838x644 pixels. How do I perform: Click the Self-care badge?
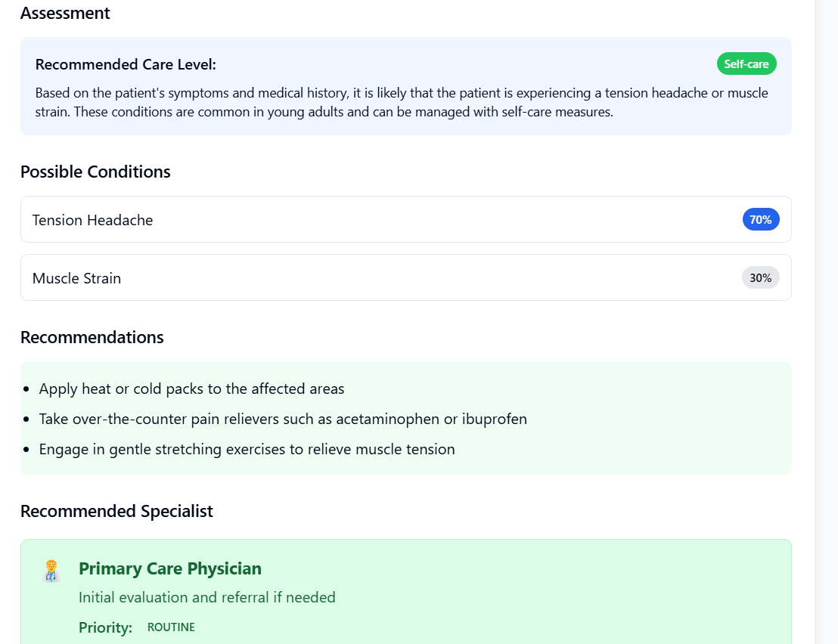click(x=746, y=64)
